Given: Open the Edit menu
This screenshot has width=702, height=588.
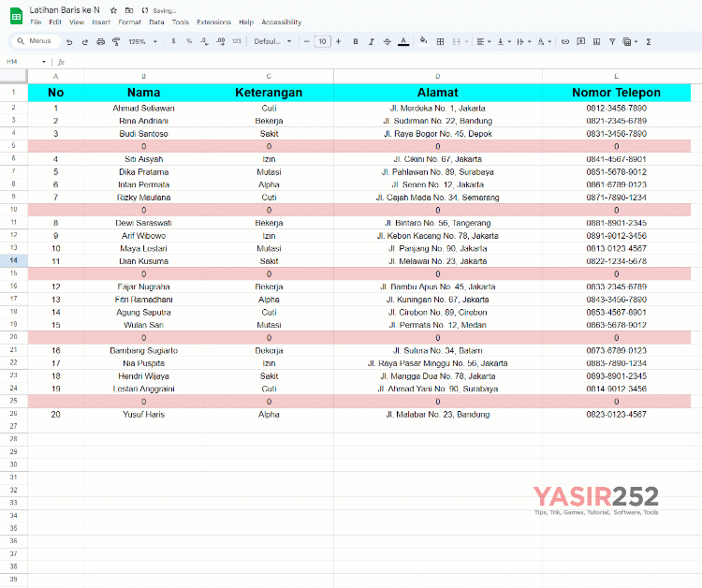Looking at the screenshot, I should click(x=55, y=22).
